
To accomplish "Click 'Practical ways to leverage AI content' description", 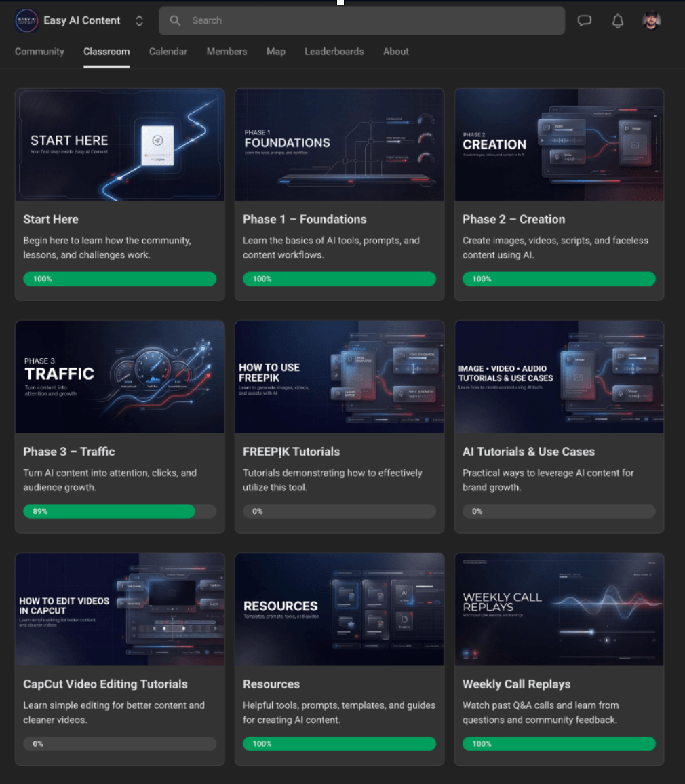I will [548, 480].
